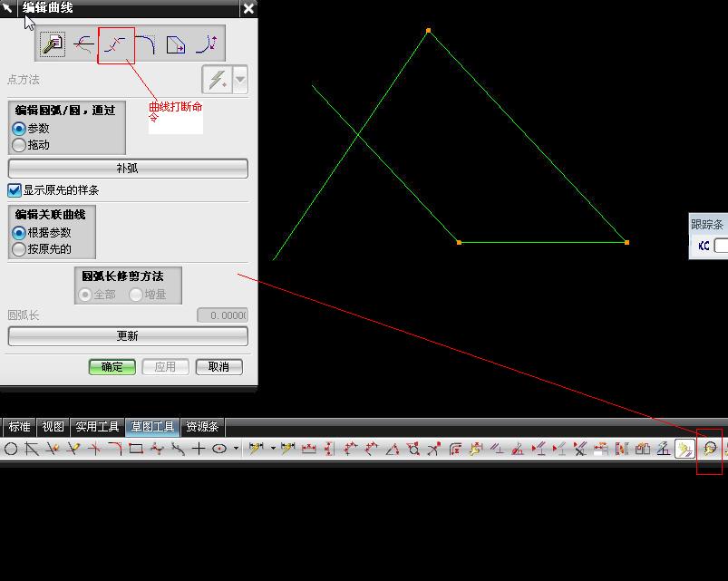Image resolution: width=728 pixels, height=581 pixels.
Task: Select the Studio Spline tool
Action: tap(157, 449)
